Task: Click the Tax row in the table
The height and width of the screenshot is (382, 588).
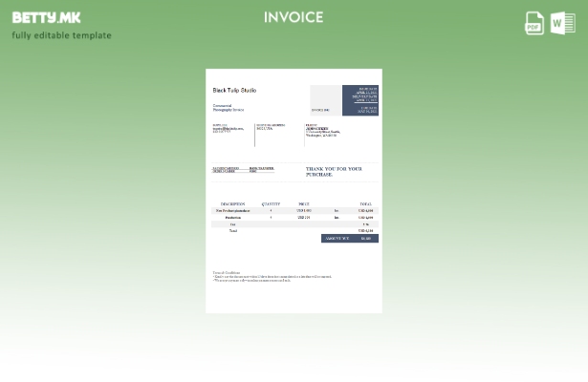Action: [232, 224]
